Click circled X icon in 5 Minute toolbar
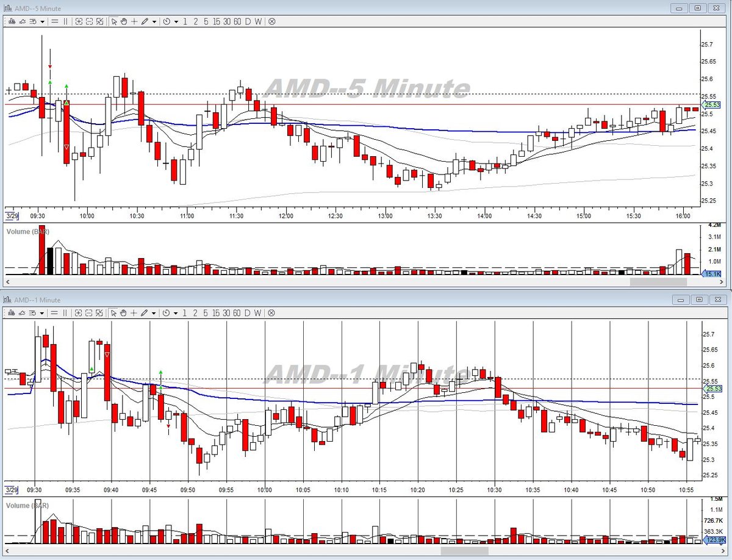This screenshot has height=560, width=732. [271, 21]
